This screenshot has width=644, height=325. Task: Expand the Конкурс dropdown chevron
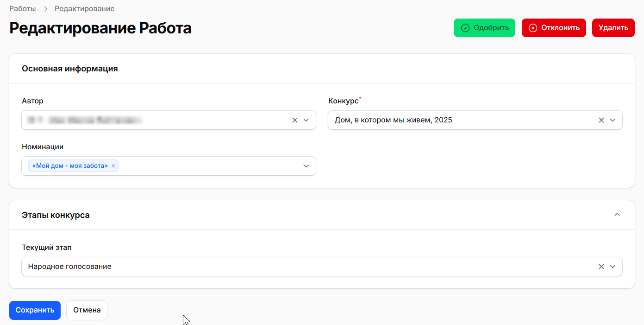(x=613, y=120)
